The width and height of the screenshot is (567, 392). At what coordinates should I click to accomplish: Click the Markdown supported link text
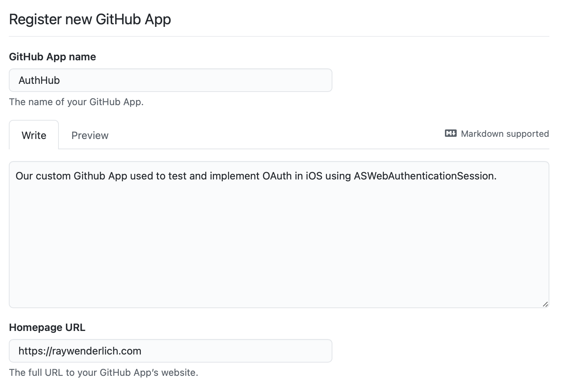[504, 133]
